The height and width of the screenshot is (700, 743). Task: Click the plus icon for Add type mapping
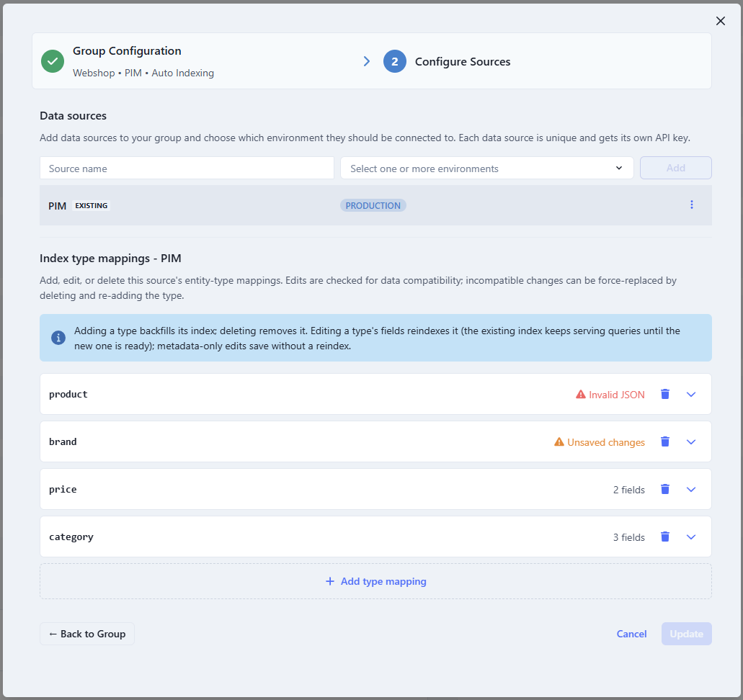coord(330,581)
